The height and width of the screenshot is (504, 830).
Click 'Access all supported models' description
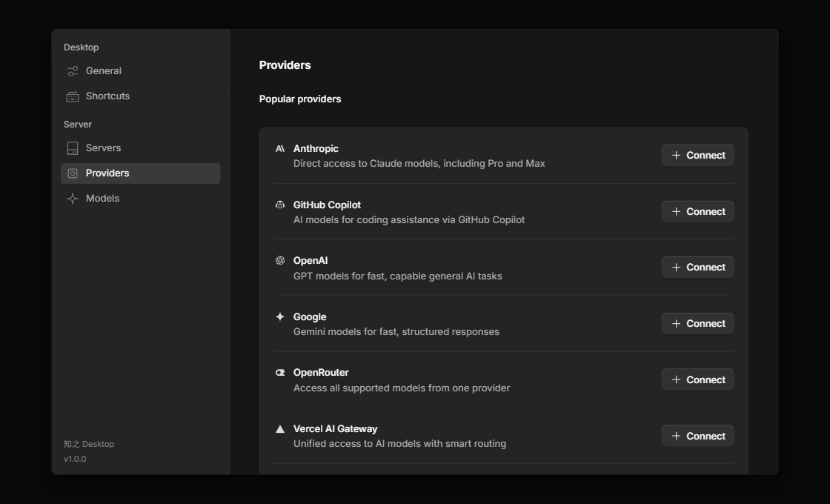[x=402, y=388]
